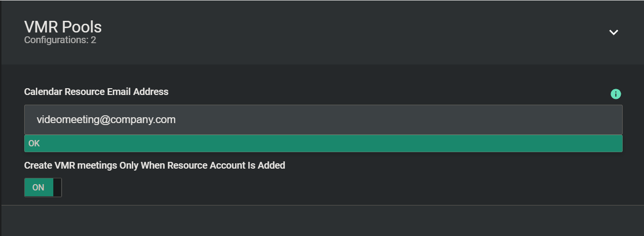The height and width of the screenshot is (236, 644).
Task: Select the VMR Pools heading
Action: [x=63, y=27]
